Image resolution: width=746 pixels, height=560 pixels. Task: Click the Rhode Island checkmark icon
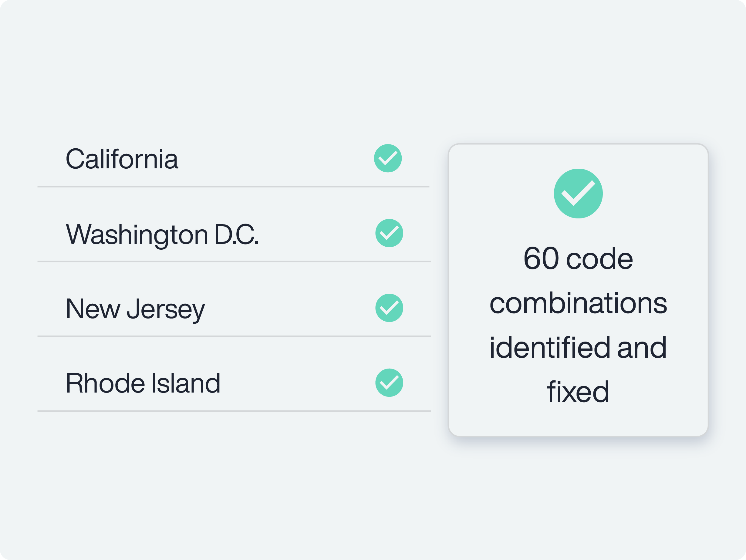[389, 383]
